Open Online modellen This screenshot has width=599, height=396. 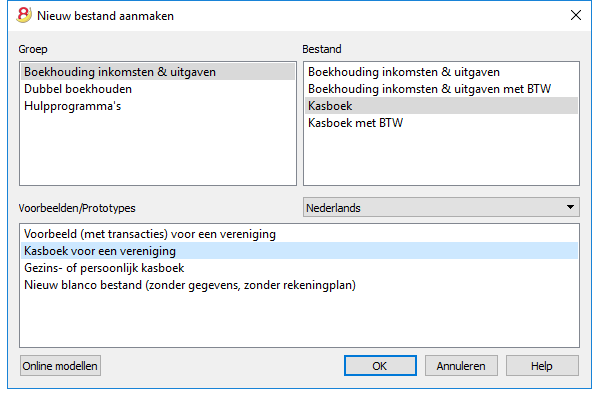pyautogui.click(x=60, y=366)
